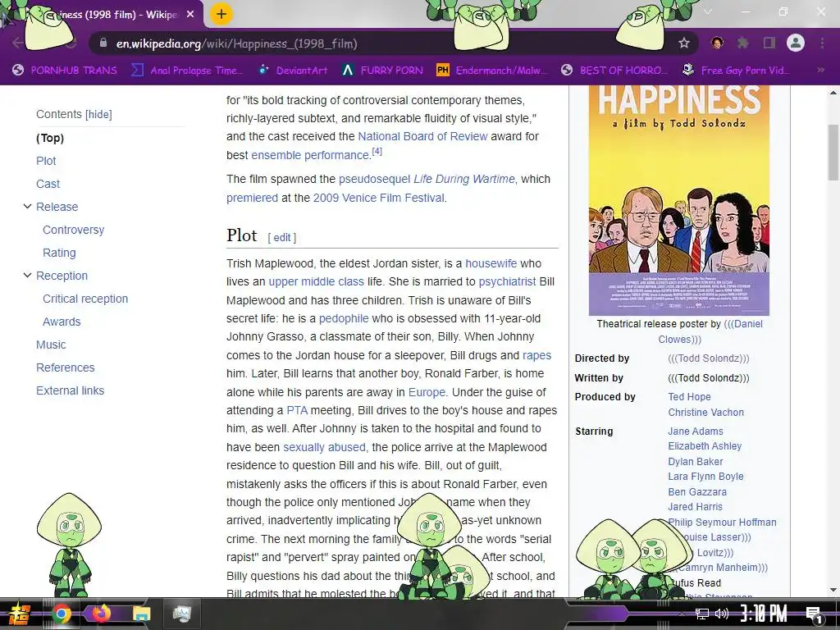Open the BEST OF HORRO... bookmark
Viewport: 840px width, 630px height.
[614, 71]
